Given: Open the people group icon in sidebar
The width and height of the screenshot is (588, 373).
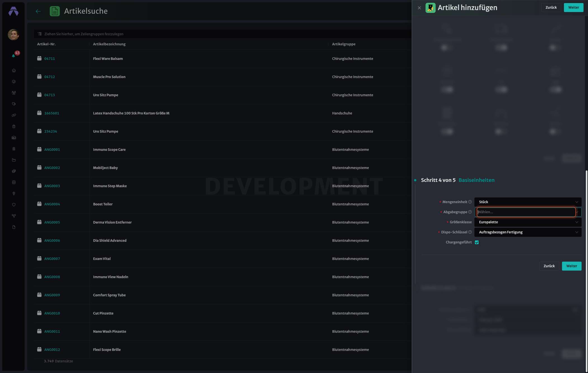Looking at the screenshot, I should 14,93.
